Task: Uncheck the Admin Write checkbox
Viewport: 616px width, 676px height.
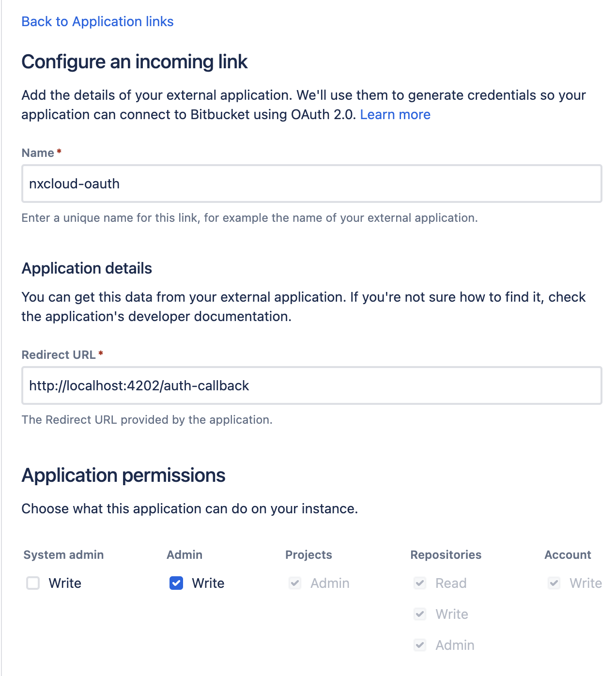Action: (176, 583)
